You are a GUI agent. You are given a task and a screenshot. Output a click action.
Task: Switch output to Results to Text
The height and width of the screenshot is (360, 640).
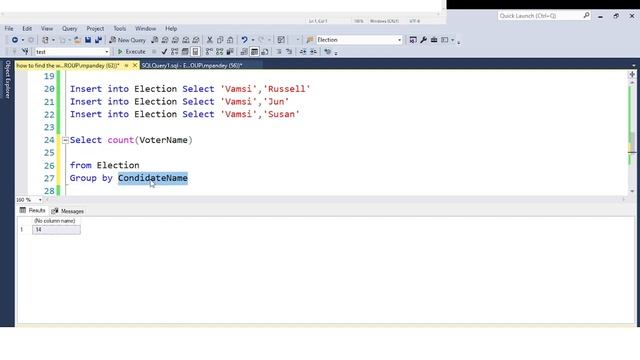point(244,52)
